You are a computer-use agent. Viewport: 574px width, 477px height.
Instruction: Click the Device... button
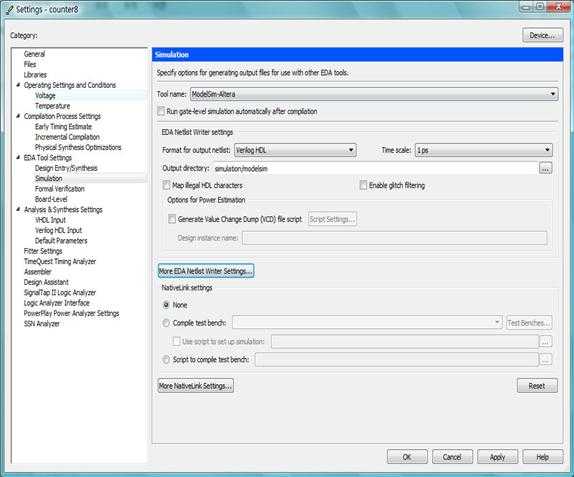point(543,35)
